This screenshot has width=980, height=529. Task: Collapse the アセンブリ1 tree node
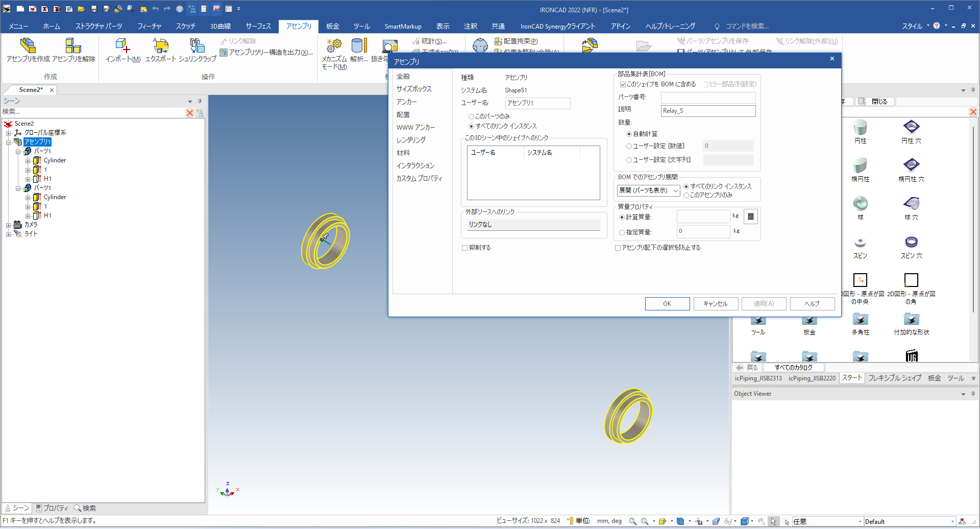click(x=9, y=142)
